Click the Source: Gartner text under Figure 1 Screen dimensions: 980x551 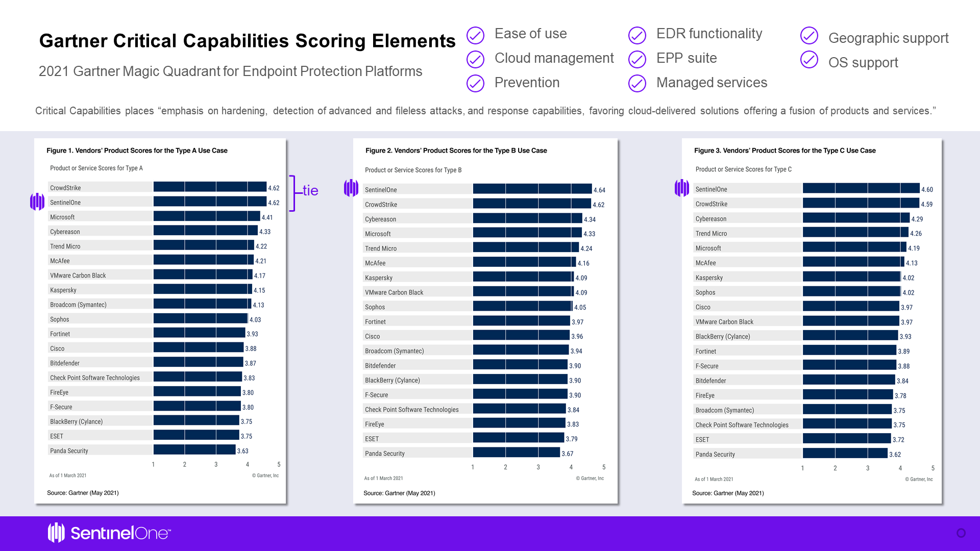click(x=83, y=493)
